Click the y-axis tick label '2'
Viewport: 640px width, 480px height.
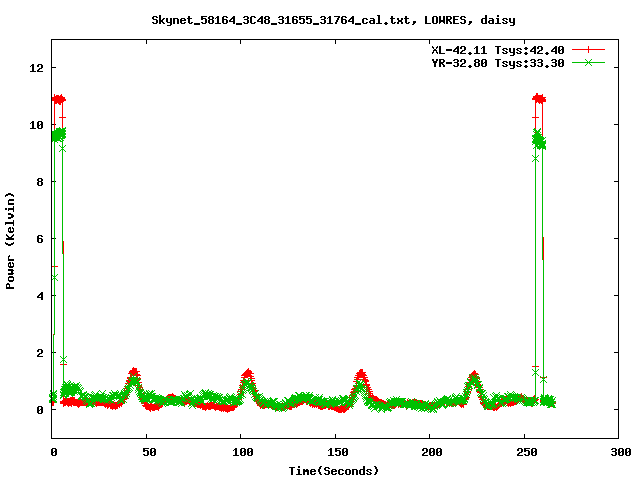40,353
